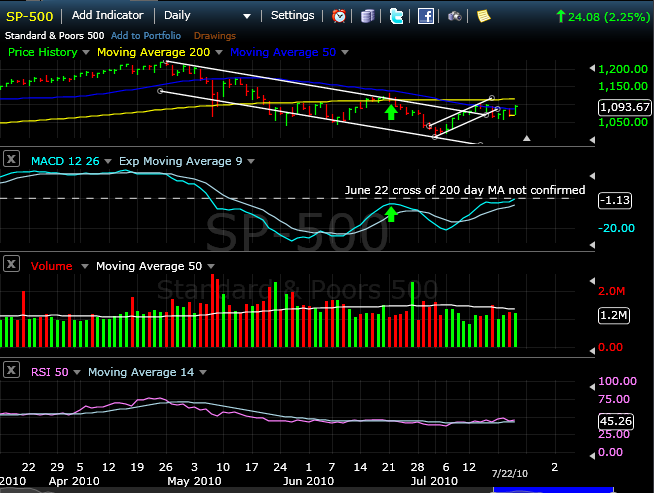Click the alarm clock alert icon
654x493 pixels.
pos(340,16)
